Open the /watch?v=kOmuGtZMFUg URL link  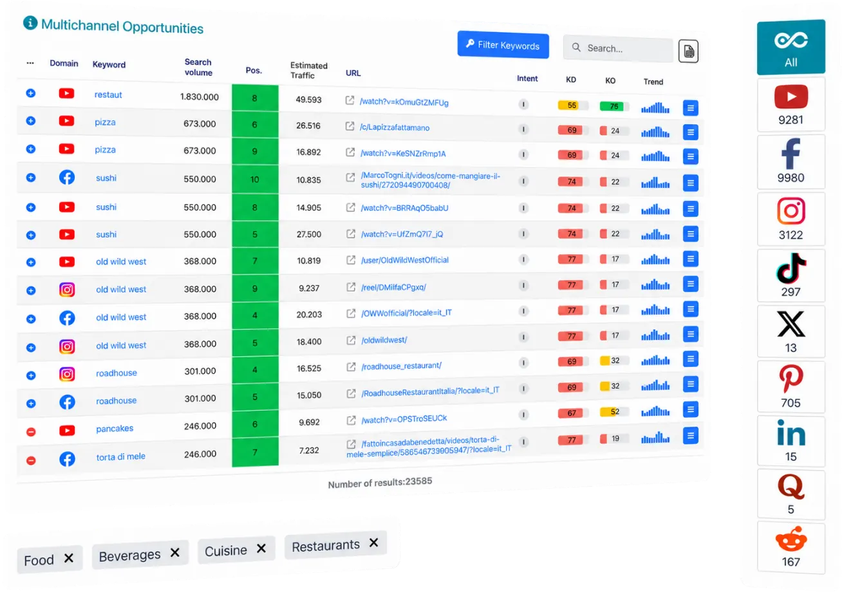point(404,102)
